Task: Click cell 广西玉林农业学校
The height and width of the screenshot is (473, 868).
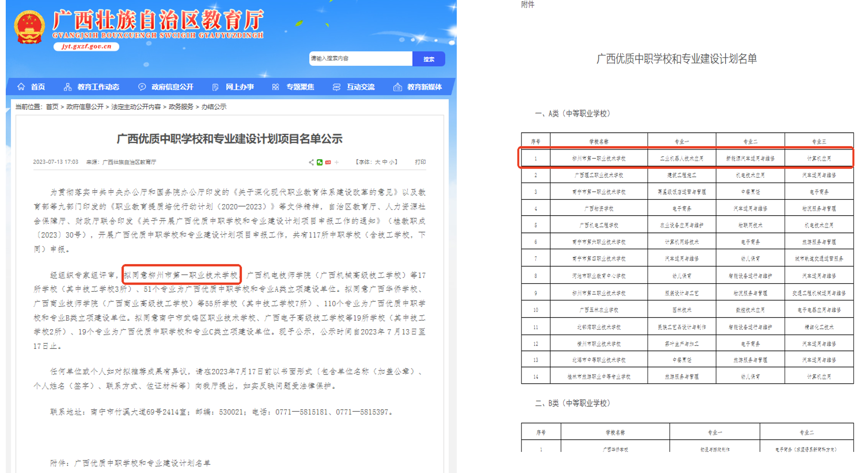Action: click(599, 310)
